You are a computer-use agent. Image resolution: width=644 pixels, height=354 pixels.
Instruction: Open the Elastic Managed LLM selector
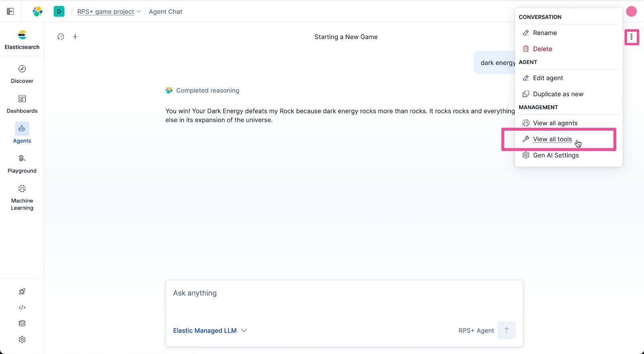tap(210, 331)
